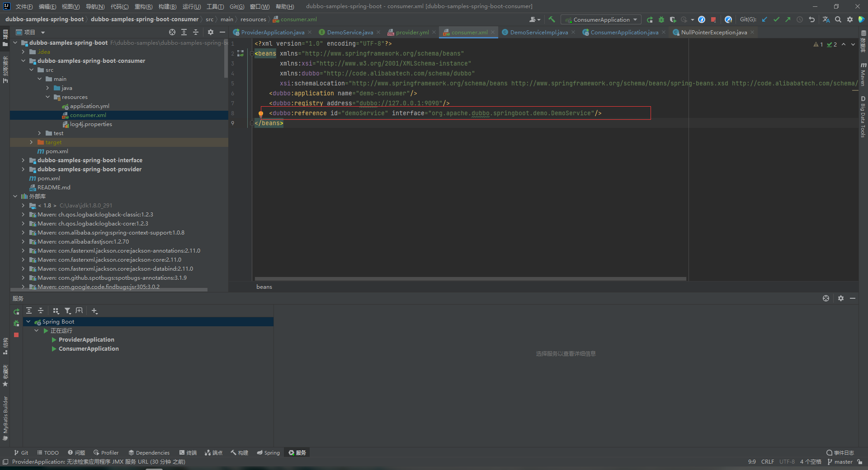Click the Git update project blue arrow
868x470 pixels.
pyautogui.click(x=764, y=19)
